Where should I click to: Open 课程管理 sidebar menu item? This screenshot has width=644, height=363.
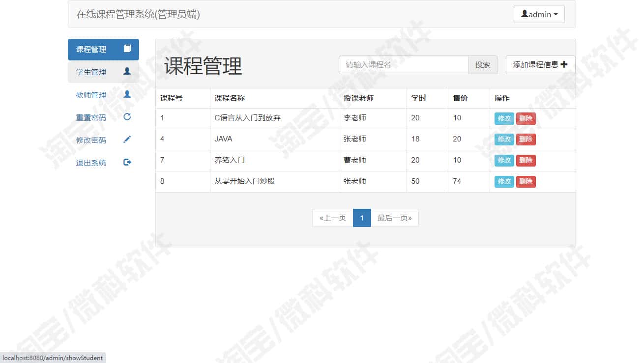pos(103,50)
